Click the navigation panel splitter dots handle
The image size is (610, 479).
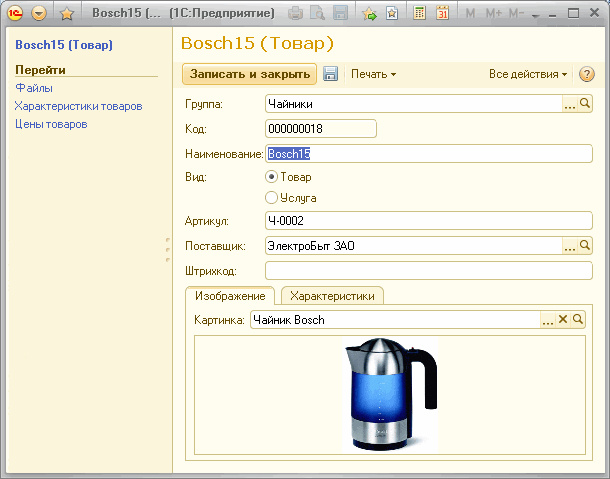[x=168, y=249]
